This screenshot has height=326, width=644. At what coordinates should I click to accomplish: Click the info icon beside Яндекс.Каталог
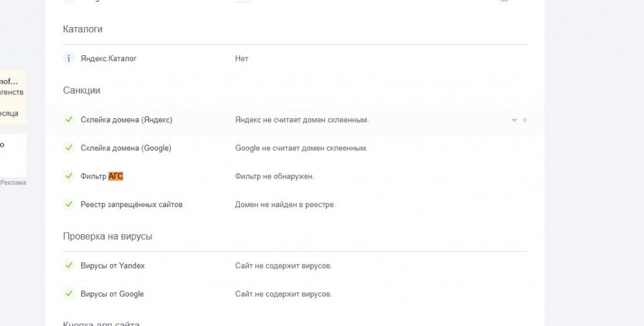pos(69,59)
